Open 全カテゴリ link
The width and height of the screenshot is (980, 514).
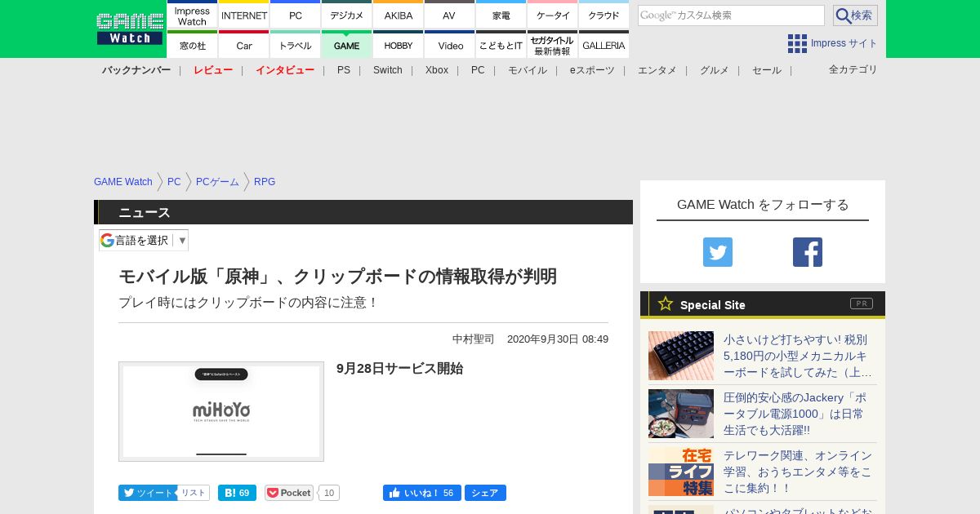853,69
